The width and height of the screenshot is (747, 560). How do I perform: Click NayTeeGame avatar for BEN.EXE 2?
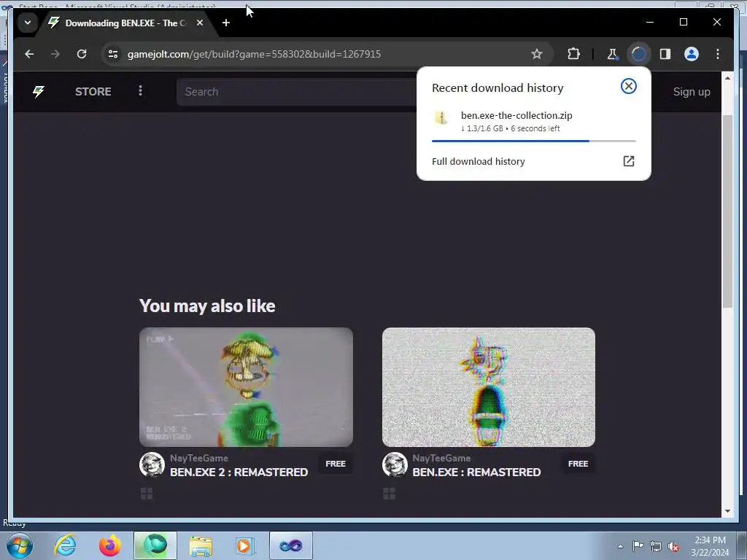click(152, 464)
